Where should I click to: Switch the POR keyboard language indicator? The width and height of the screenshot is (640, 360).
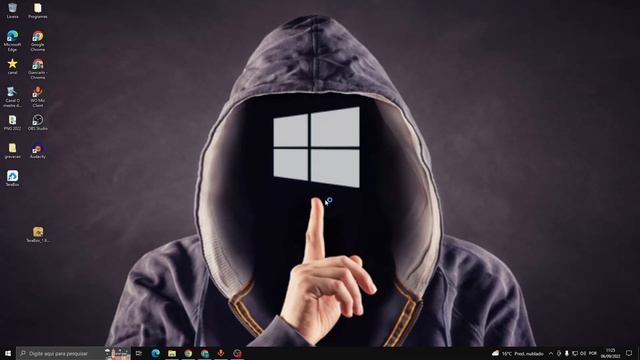point(593,353)
